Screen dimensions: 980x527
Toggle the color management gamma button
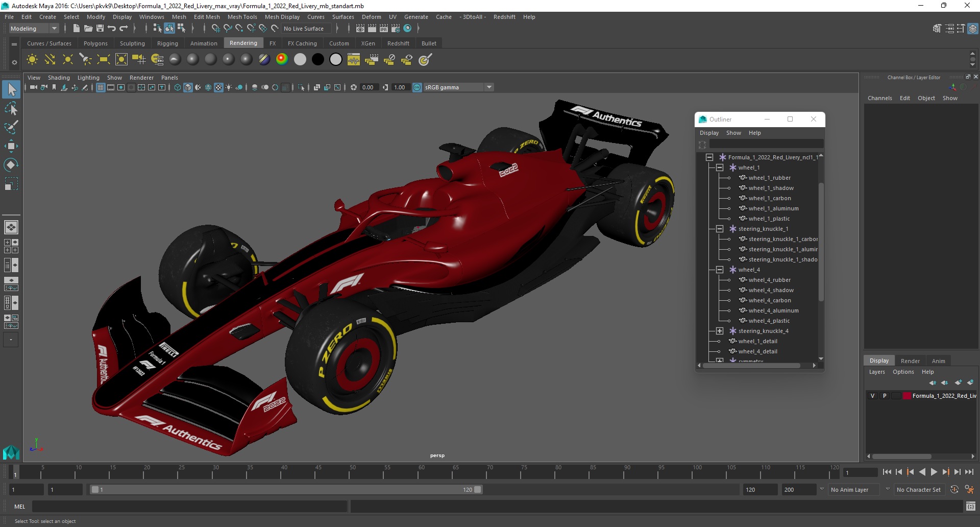[417, 87]
